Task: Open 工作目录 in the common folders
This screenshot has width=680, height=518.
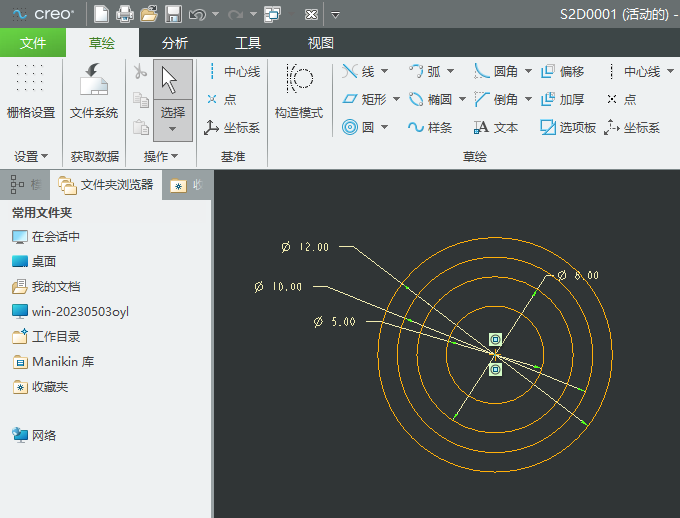Action: 55,337
